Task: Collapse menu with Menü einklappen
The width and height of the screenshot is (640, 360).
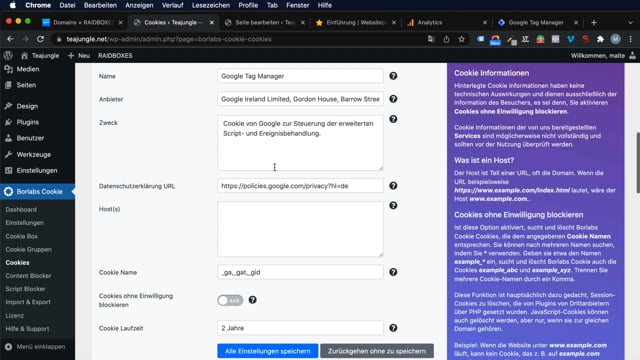Action: point(35,347)
